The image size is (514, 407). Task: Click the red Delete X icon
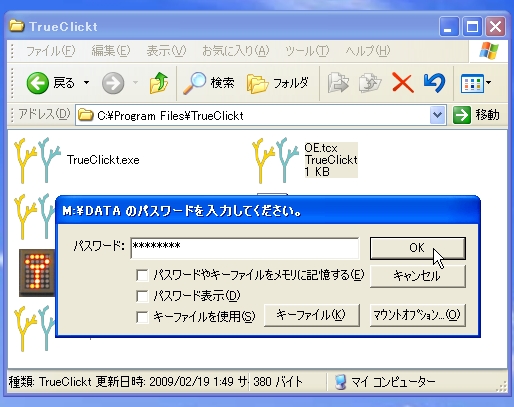coord(403,83)
